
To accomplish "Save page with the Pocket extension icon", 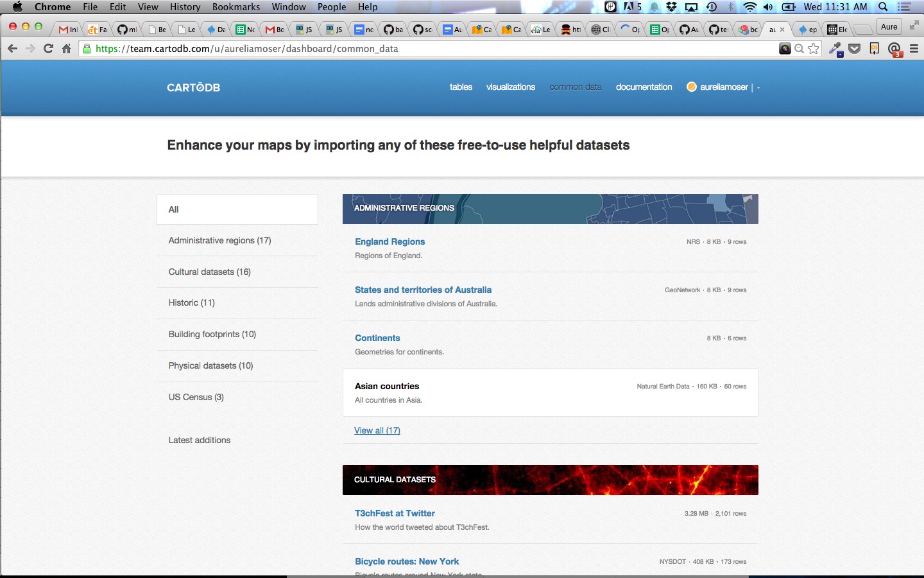I will [855, 49].
